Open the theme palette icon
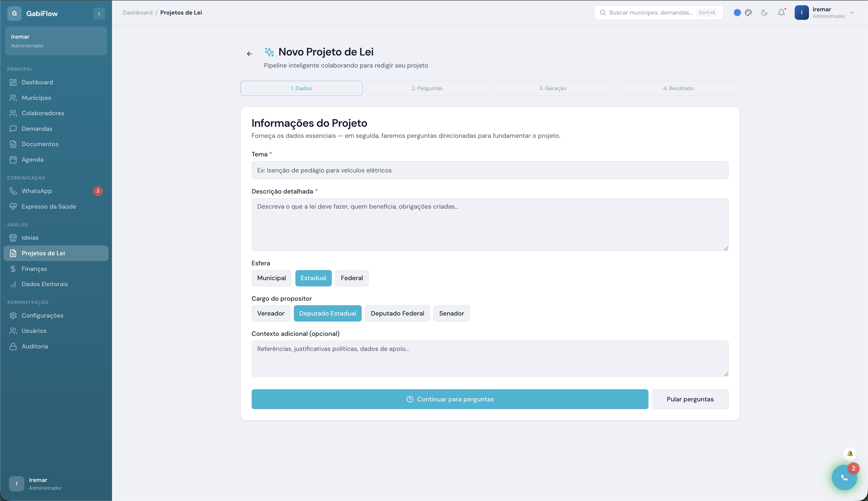Screen dimensions: 868x501 click(748, 13)
